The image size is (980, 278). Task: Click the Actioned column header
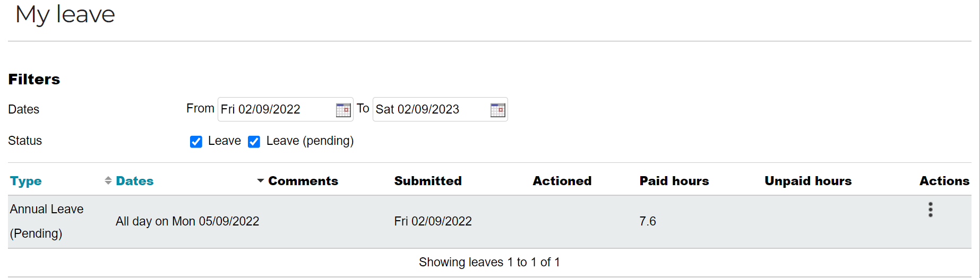562,181
